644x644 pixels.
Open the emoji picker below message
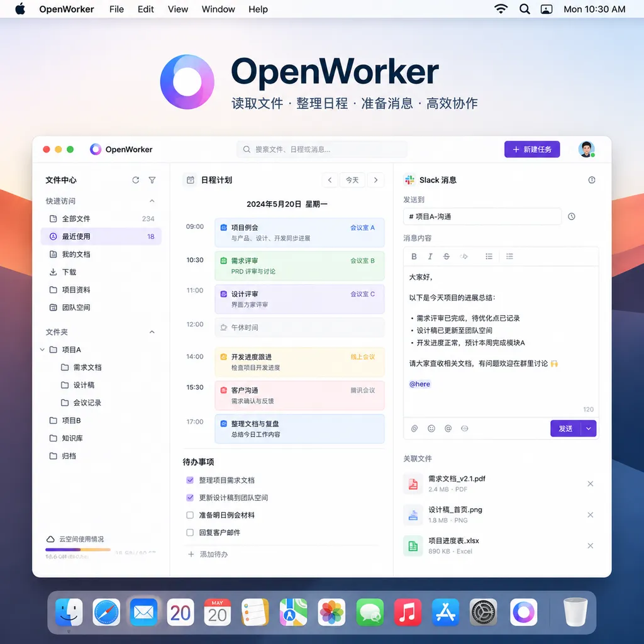[431, 428]
